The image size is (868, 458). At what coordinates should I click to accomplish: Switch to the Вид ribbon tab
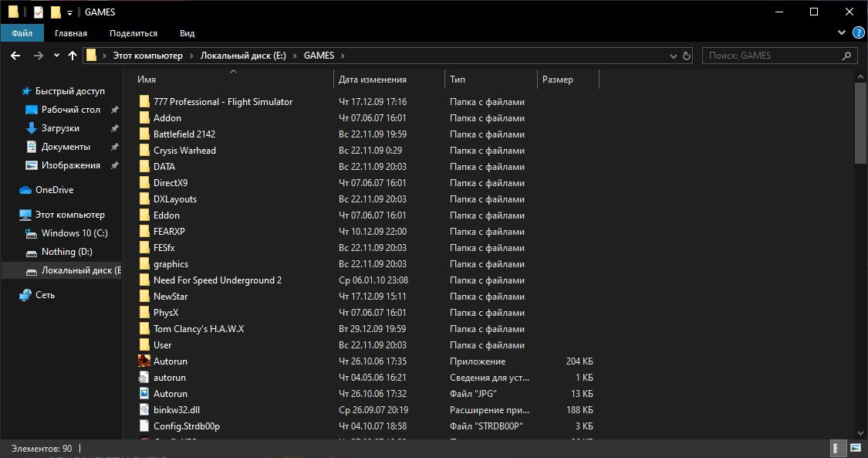pos(187,33)
